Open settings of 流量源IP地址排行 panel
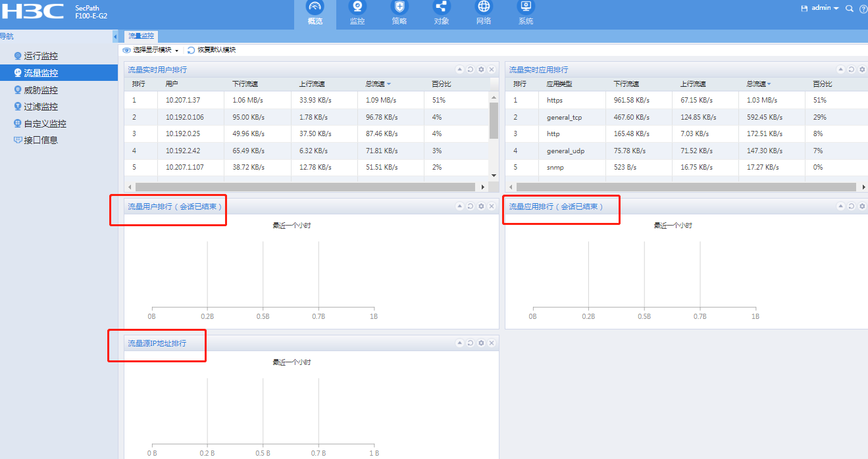 point(481,343)
